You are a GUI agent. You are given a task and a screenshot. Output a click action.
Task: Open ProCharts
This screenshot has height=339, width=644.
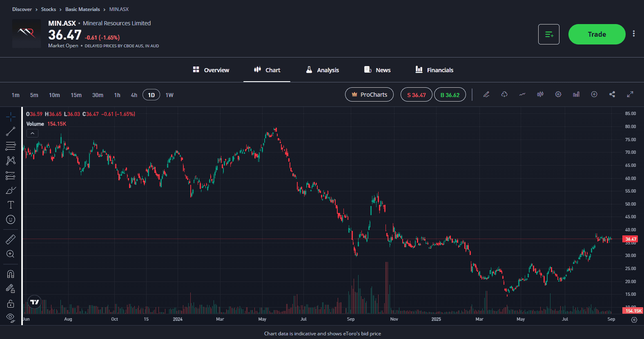(369, 95)
